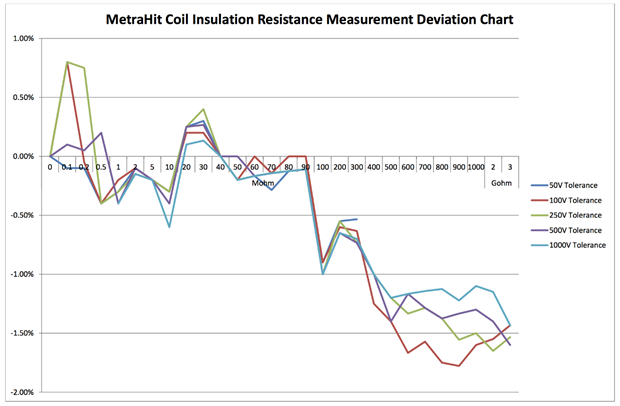Screen dimensions: 620x406
Task: Click the x-axis category label 500
Action: [x=391, y=167]
